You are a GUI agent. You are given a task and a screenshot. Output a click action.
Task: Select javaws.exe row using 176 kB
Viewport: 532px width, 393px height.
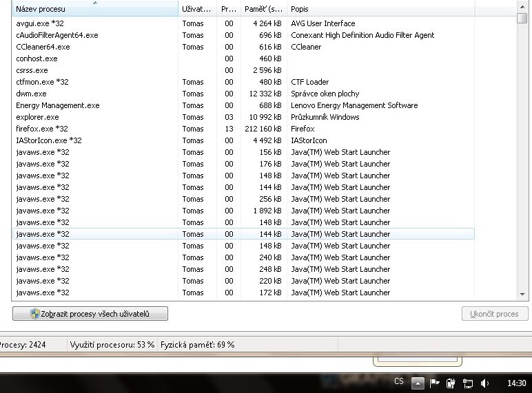click(x=243, y=164)
